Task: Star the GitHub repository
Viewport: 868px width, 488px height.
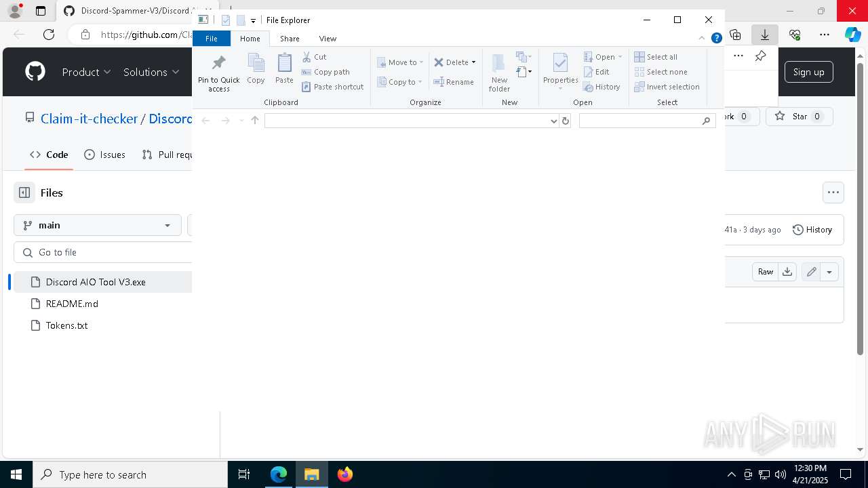Action: (x=799, y=117)
